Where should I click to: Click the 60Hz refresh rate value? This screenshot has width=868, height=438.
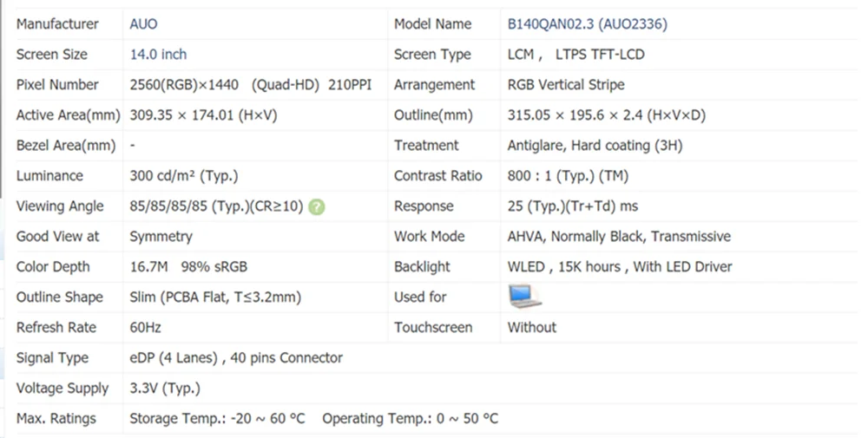145,327
